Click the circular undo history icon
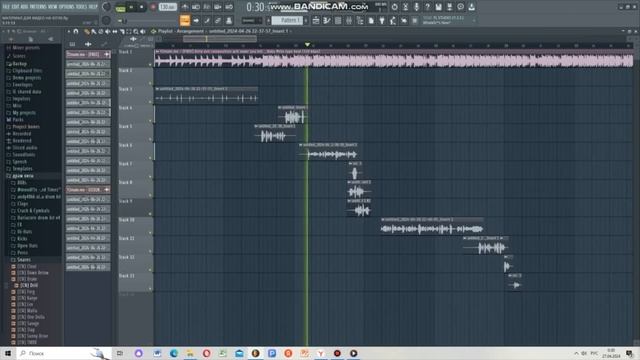Screen dimensions: 640x360 [x=394, y=7]
